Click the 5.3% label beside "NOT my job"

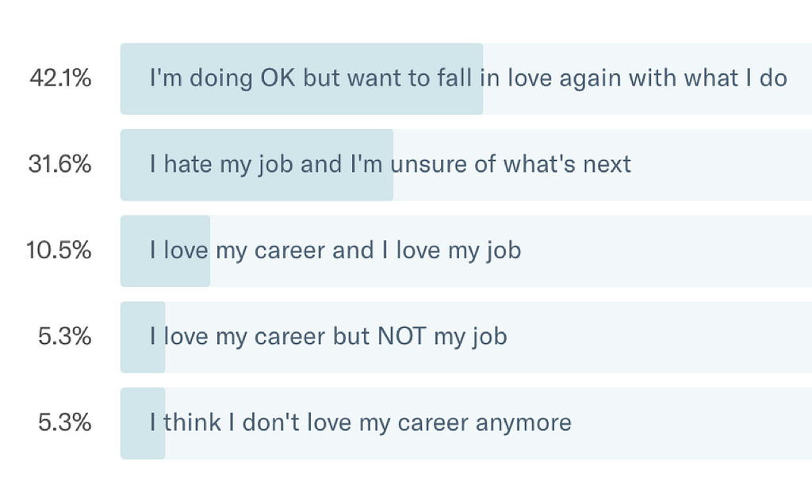tap(65, 336)
